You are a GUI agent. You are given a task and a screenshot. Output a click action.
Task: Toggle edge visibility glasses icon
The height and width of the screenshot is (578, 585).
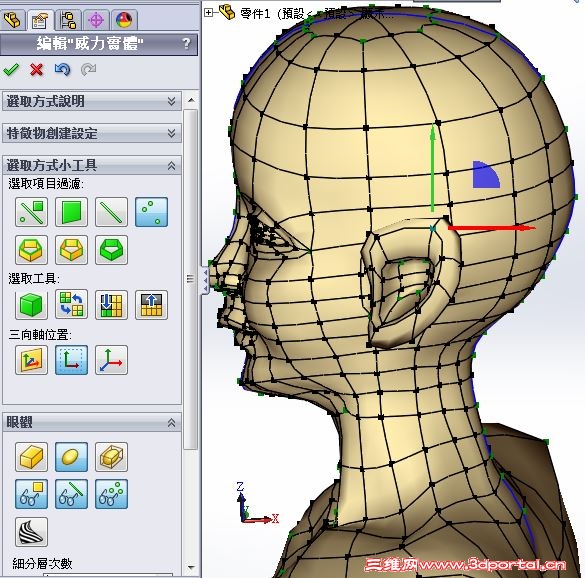point(71,494)
